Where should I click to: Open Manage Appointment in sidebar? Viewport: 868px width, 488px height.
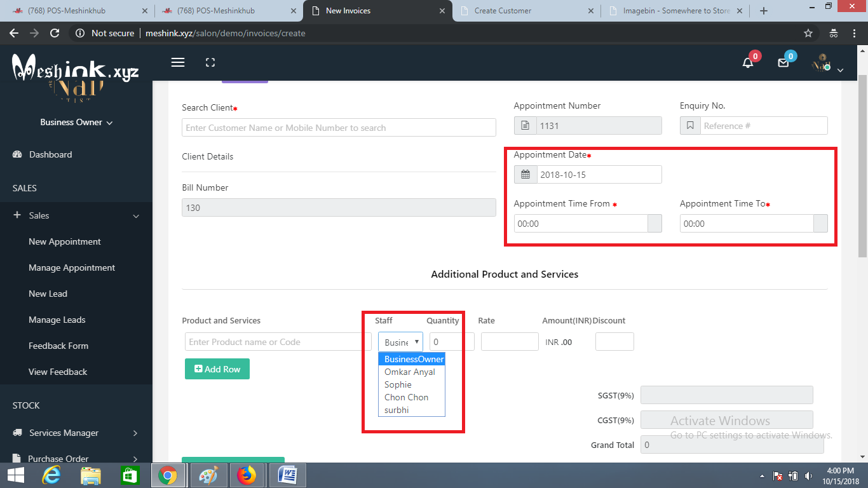[x=72, y=268]
